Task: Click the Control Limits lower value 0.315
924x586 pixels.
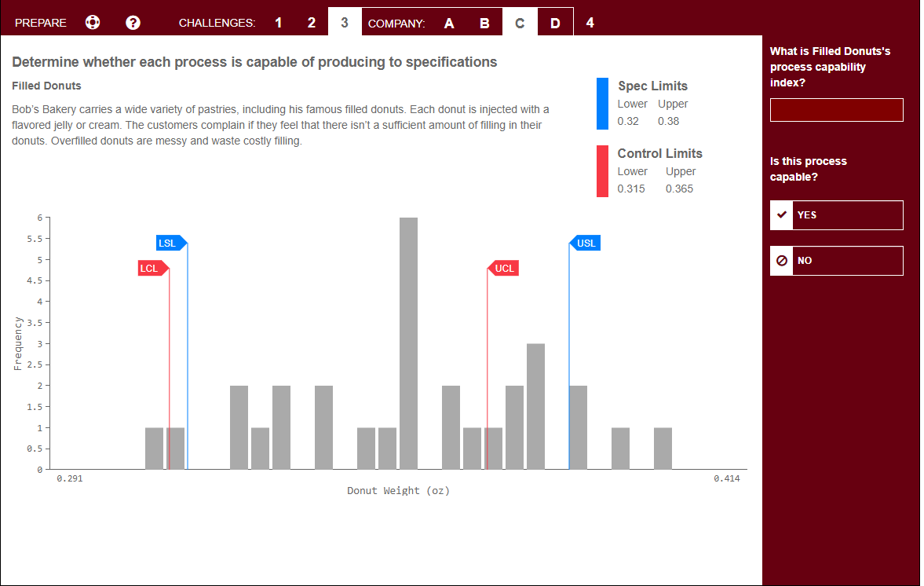Action: [x=631, y=189]
